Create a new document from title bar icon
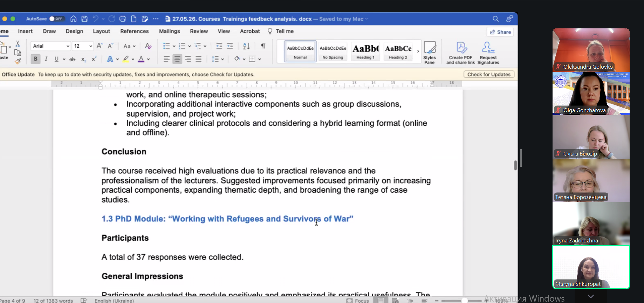 point(134,19)
